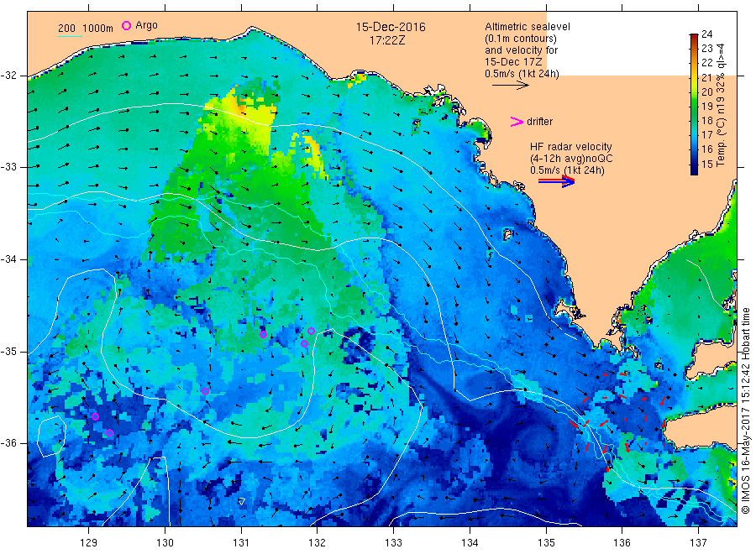Click the '200 1000m' depth legend text

(86, 28)
